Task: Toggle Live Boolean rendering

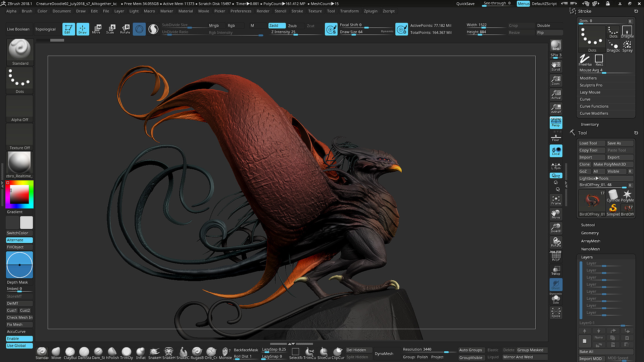Action: click(18, 29)
